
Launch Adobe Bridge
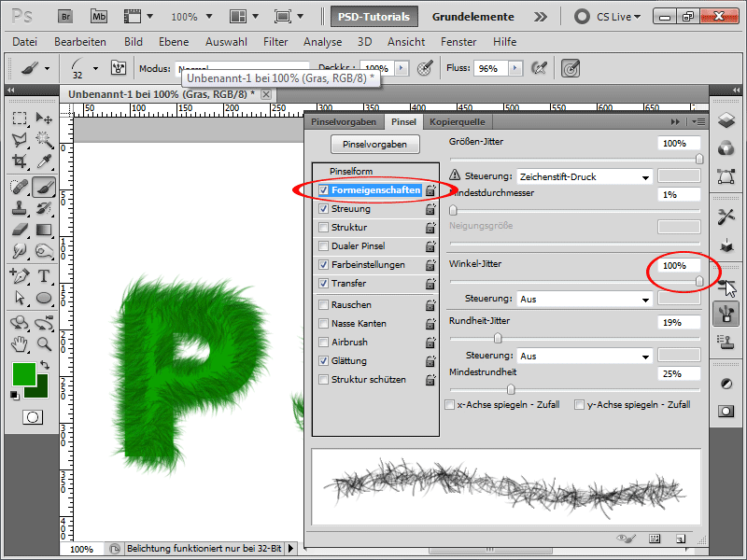pos(65,17)
